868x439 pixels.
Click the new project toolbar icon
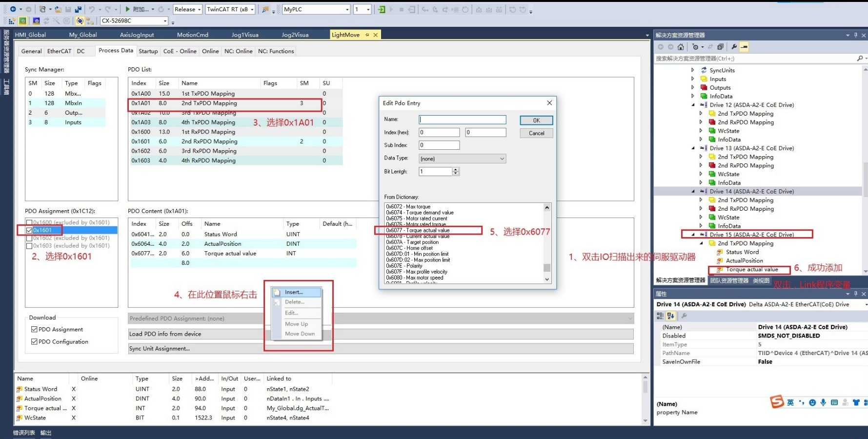click(42, 9)
